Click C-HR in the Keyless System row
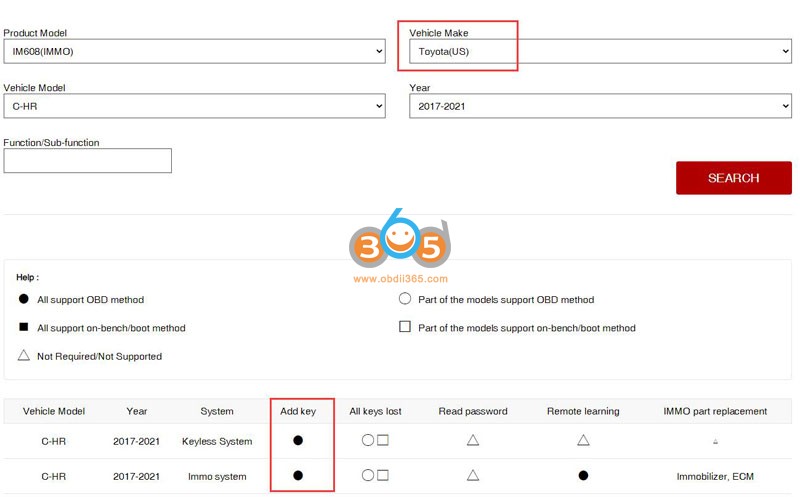Screen dimensions: 800x497 tap(54, 441)
